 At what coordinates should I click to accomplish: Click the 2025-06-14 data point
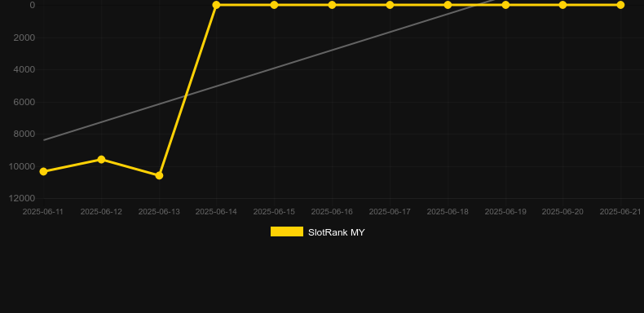[x=217, y=5]
